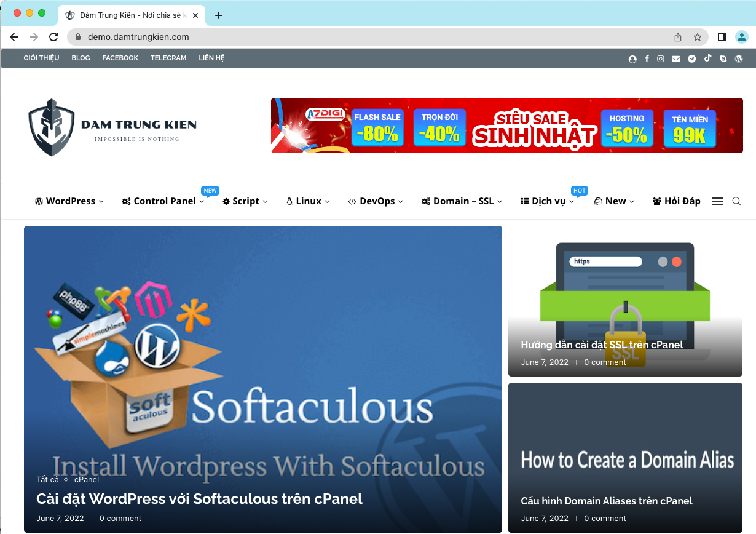Open comments link on Softaculous article

tap(120, 519)
